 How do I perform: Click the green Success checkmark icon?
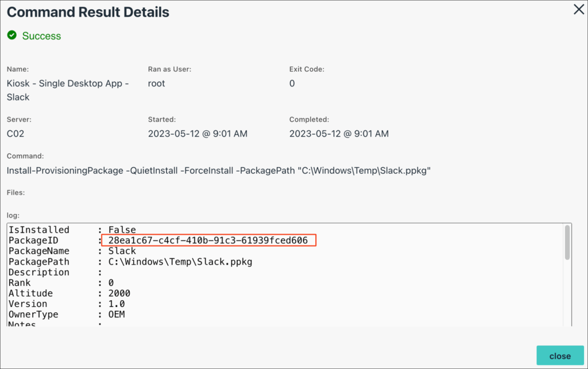click(x=11, y=36)
